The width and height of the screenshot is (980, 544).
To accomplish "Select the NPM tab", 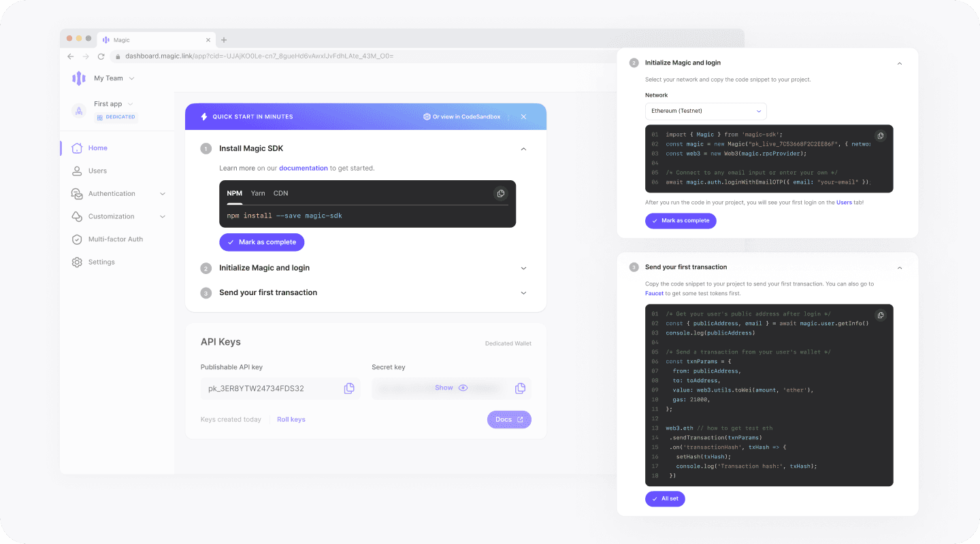I will (235, 193).
